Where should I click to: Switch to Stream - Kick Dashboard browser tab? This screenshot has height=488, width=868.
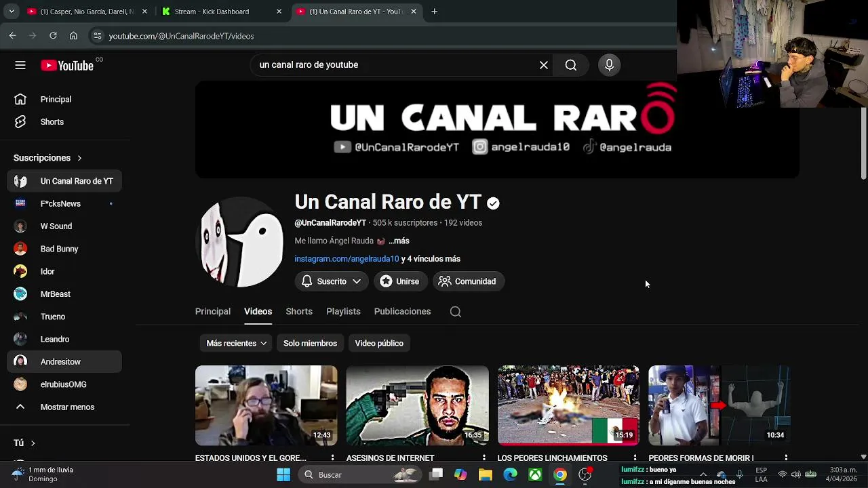[212, 12]
